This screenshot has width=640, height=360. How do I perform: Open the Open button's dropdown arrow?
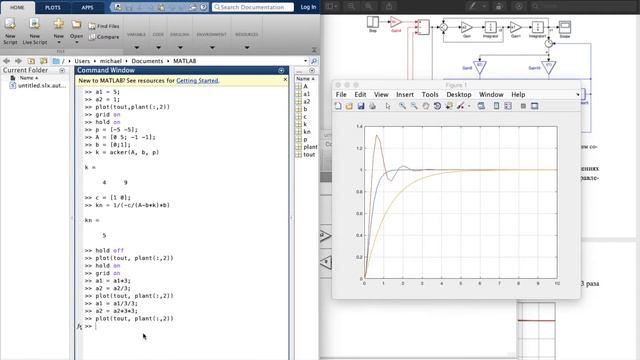(76, 42)
